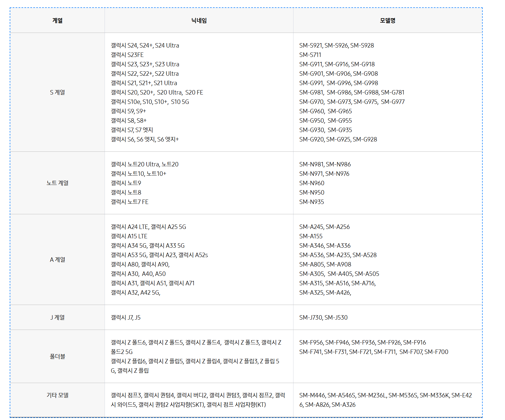
Task: Click 갤럭시 S23, S23+, S23 Ultra line
Action: (145, 64)
